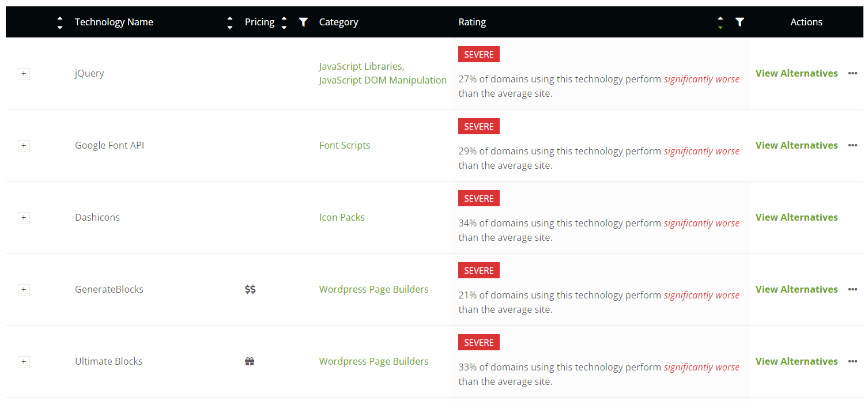
Task: Sort by Rating column arrows
Action: pyautogui.click(x=720, y=22)
